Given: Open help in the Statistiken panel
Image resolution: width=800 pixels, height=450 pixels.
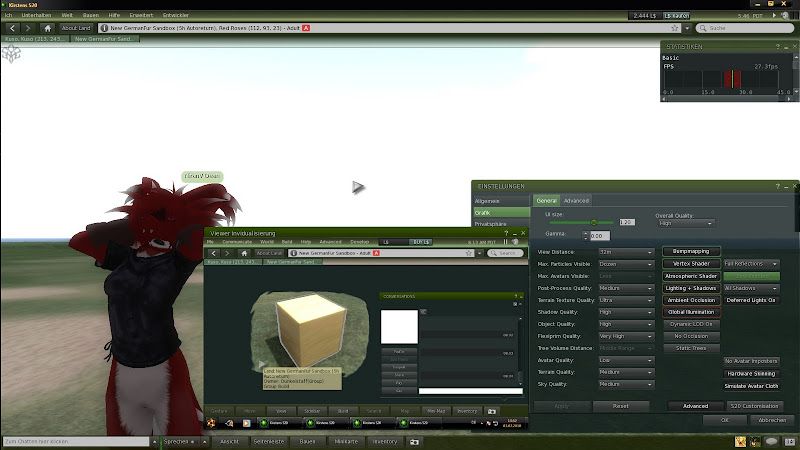Looking at the screenshot, I should [x=778, y=46].
